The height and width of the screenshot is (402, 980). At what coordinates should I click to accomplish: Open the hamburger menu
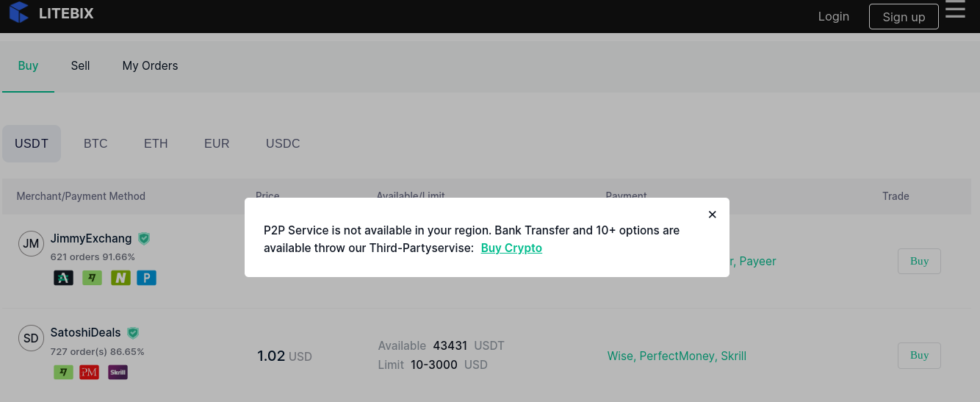(955, 10)
